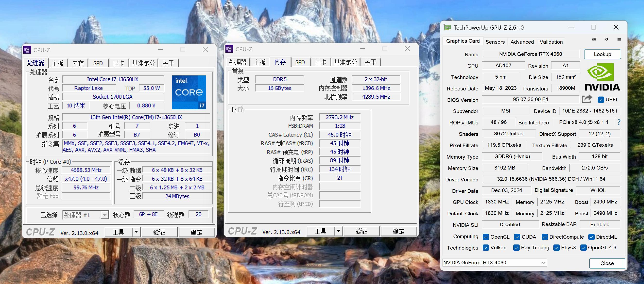Open the 显卡 tab in the processor CPU-Z window
This screenshot has width=644, height=284.
pyautogui.click(x=119, y=63)
